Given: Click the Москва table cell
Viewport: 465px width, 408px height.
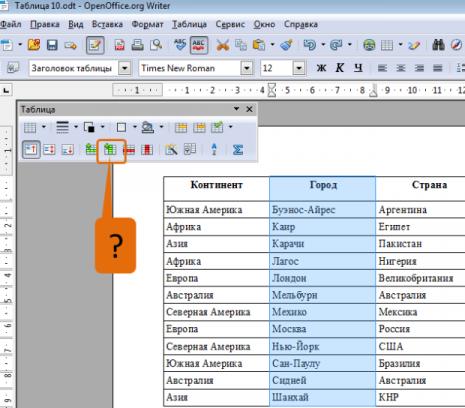Looking at the screenshot, I should (x=323, y=329).
